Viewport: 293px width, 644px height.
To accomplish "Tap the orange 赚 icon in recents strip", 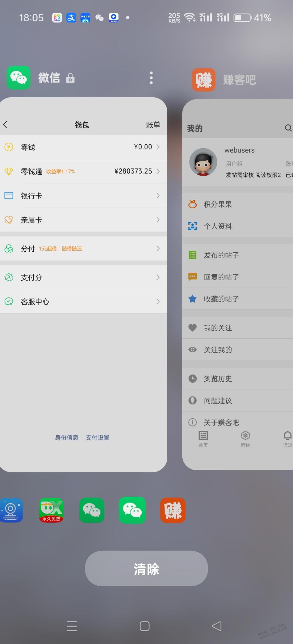I will pyautogui.click(x=173, y=510).
